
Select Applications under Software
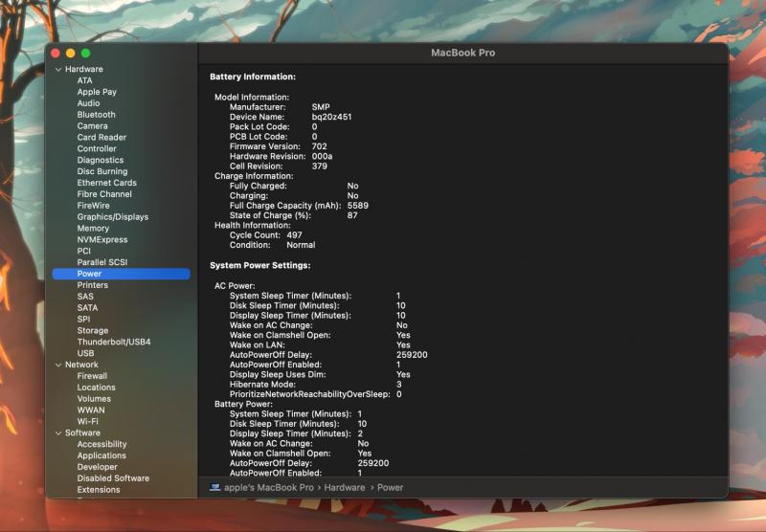point(101,455)
